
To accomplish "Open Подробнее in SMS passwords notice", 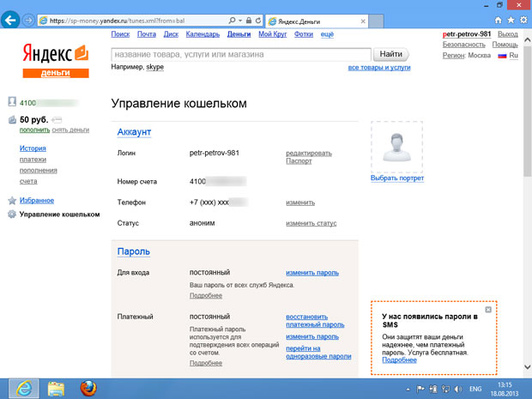I will click(399, 360).
